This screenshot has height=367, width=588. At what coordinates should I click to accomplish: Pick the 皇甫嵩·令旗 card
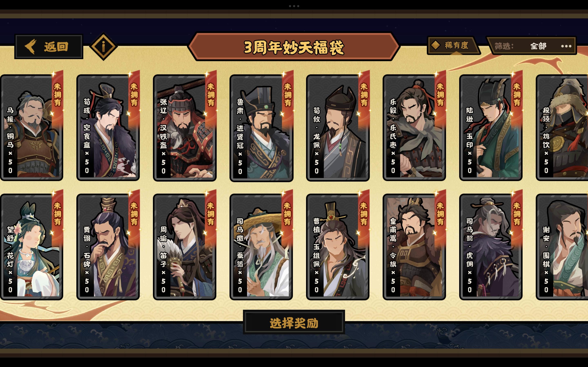coord(414,246)
